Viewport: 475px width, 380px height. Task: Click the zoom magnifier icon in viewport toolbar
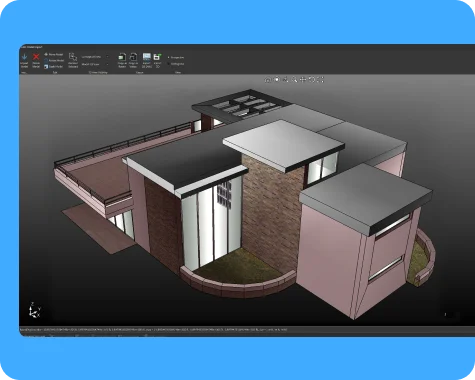tap(295, 80)
